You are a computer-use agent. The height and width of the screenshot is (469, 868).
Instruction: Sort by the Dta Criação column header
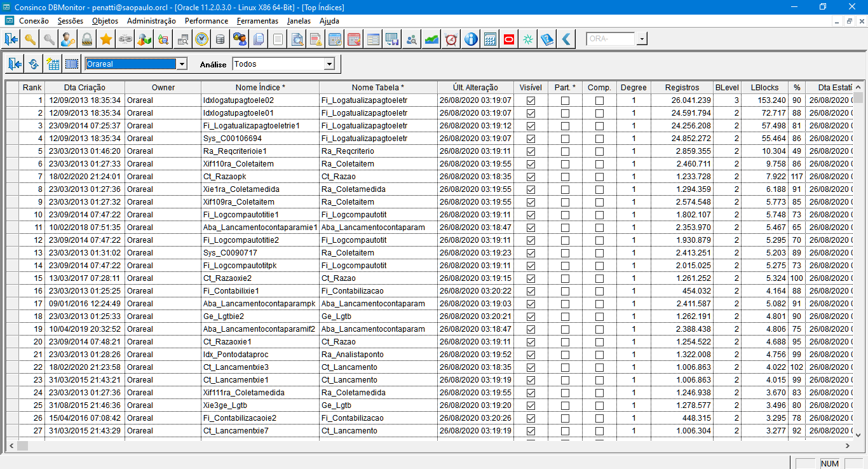[85, 88]
